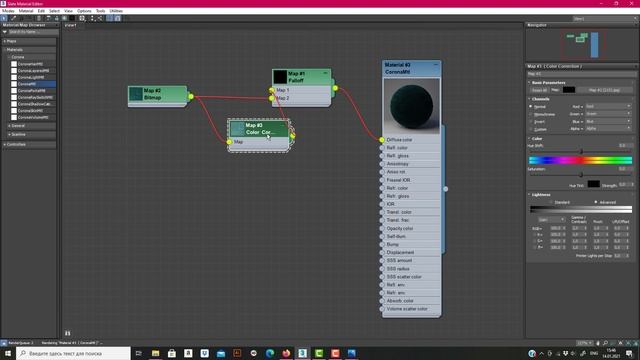The height and width of the screenshot is (360, 640).
Task: Collapse the Lightness rollout
Action: 529,195
